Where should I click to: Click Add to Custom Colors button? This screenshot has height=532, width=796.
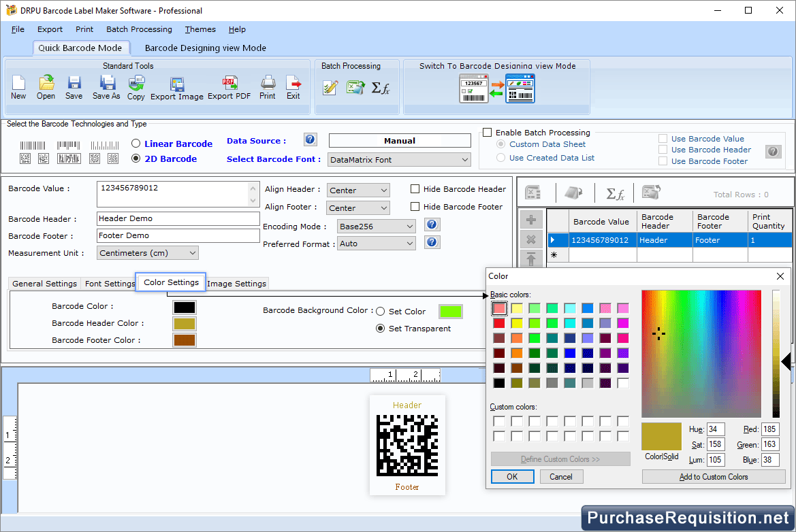713,477
